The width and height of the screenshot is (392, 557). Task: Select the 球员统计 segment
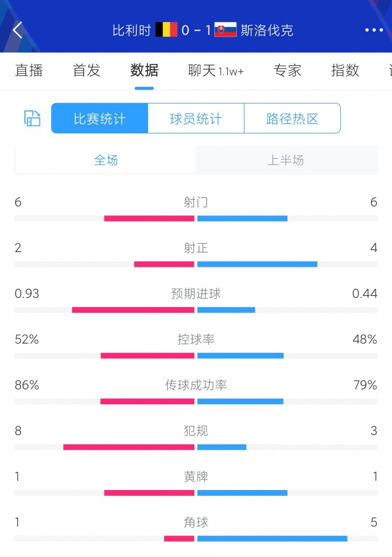click(x=196, y=119)
